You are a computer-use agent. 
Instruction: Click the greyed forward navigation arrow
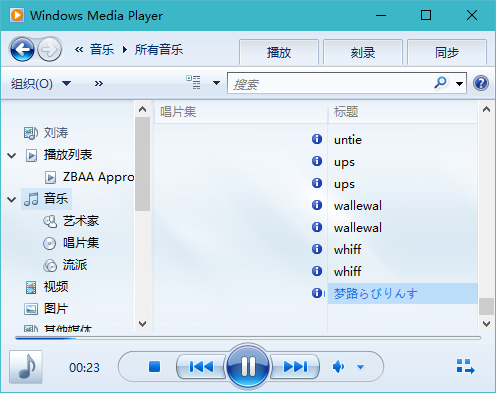click(x=49, y=50)
